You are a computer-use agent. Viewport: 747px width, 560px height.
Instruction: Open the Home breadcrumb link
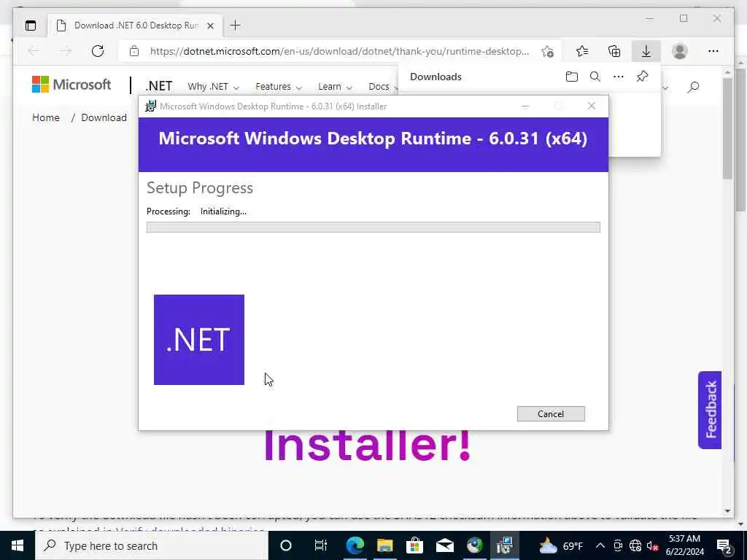[46, 117]
